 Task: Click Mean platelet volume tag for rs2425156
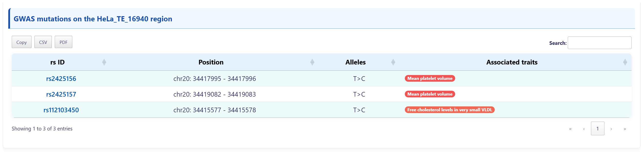429,78
